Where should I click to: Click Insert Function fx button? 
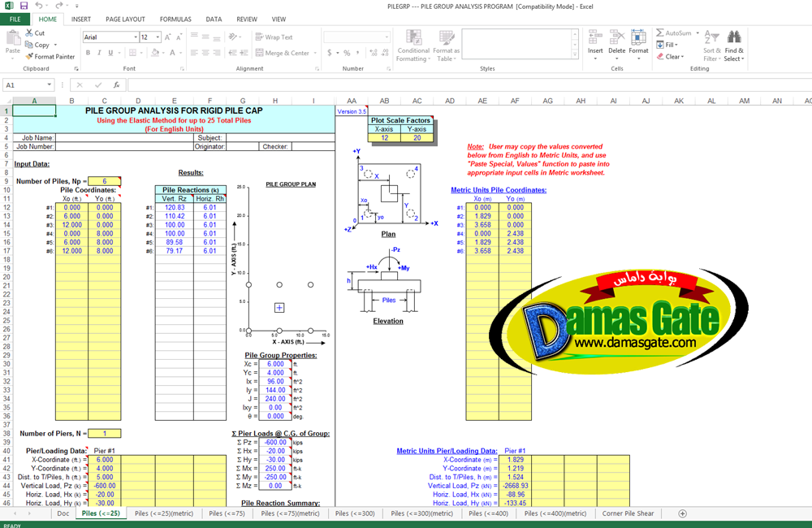[x=116, y=85]
